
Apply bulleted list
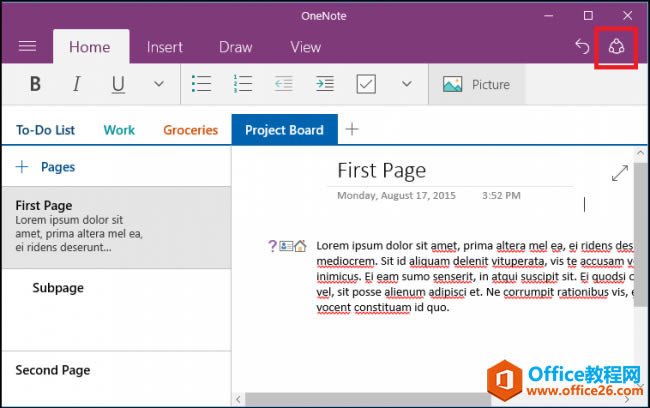(201, 84)
